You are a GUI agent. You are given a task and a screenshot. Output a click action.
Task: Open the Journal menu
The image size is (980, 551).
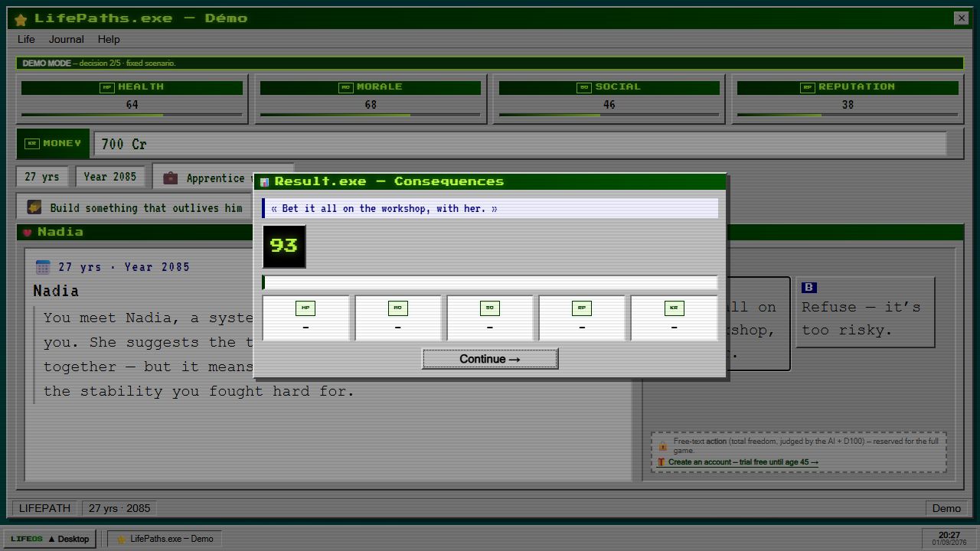(x=67, y=39)
